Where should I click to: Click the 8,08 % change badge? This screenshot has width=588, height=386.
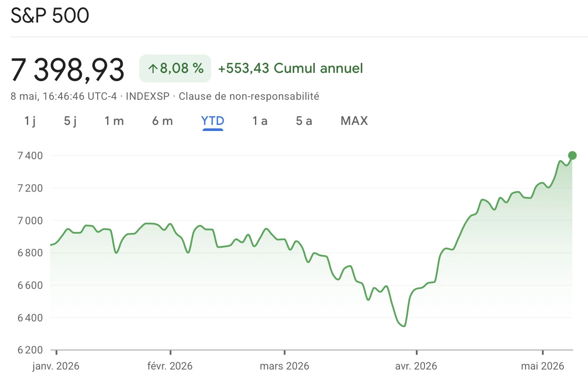pyautogui.click(x=175, y=68)
